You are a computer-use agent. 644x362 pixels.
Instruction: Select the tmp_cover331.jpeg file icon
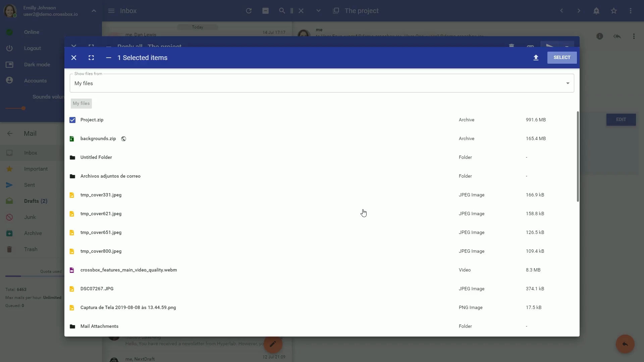click(x=72, y=195)
